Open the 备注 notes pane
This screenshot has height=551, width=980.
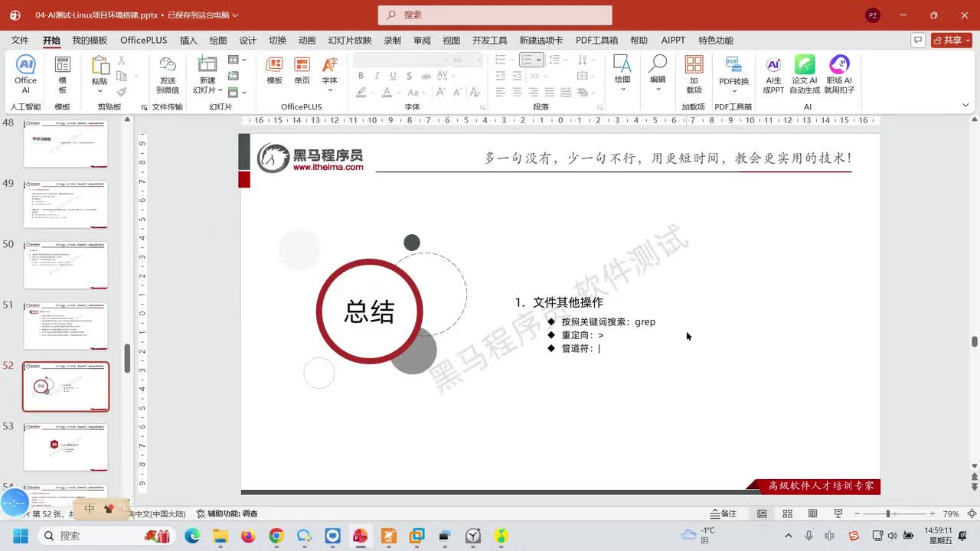coord(724,514)
